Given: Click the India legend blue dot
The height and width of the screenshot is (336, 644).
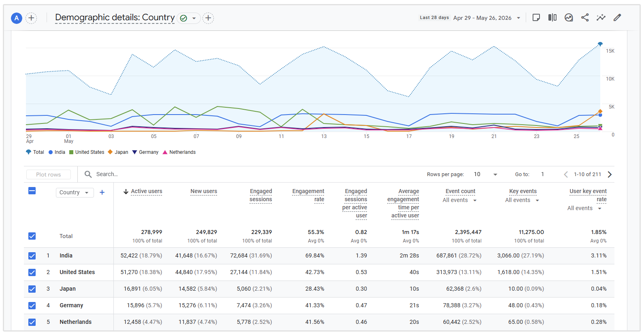Looking at the screenshot, I should pos(51,152).
